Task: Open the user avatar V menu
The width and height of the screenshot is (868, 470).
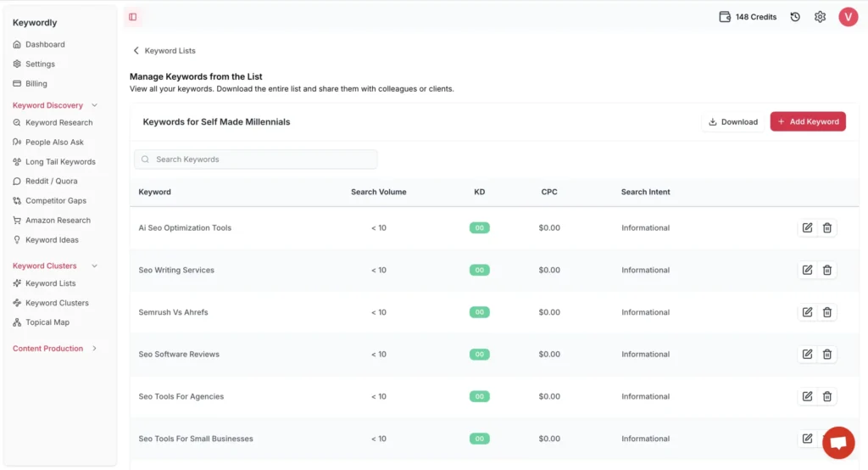Action: point(848,17)
